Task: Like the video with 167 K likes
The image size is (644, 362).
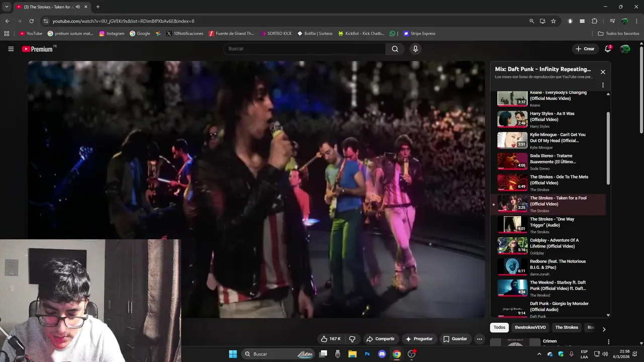Action: [x=331, y=339]
